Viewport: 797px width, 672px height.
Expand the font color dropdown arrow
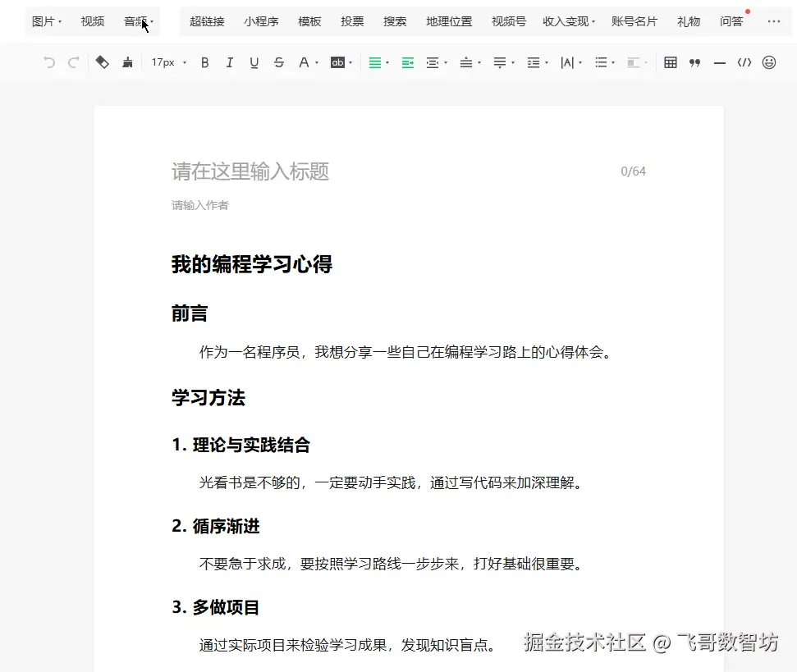(x=317, y=63)
